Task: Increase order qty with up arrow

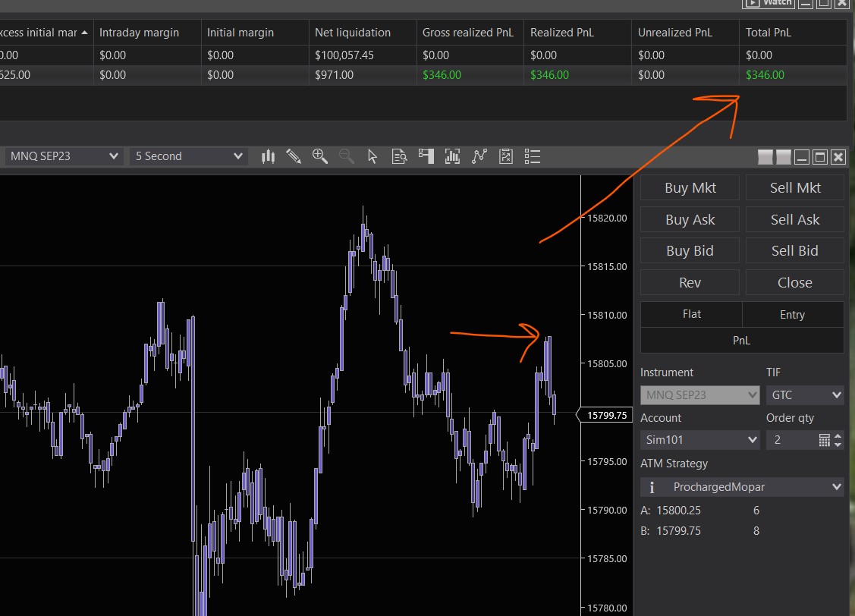Action: point(838,436)
